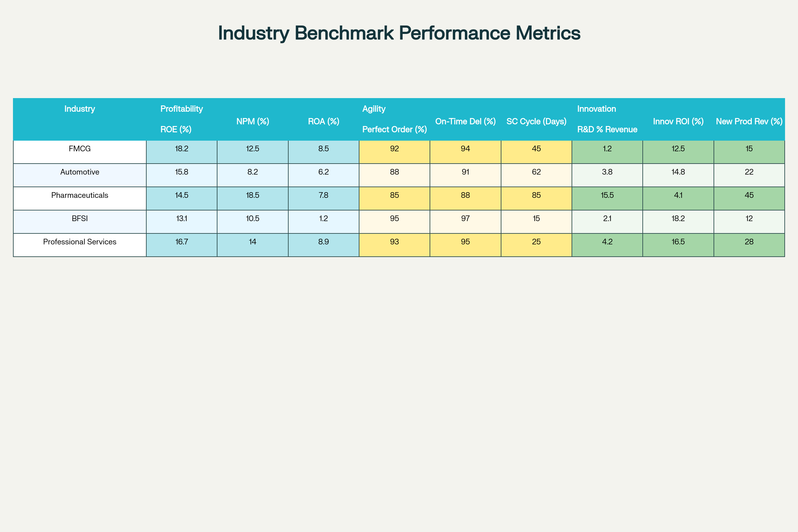Click BFSI's On-Time Delivery value 97
This screenshot has width=798, height=532.
[x=465, y=218]
